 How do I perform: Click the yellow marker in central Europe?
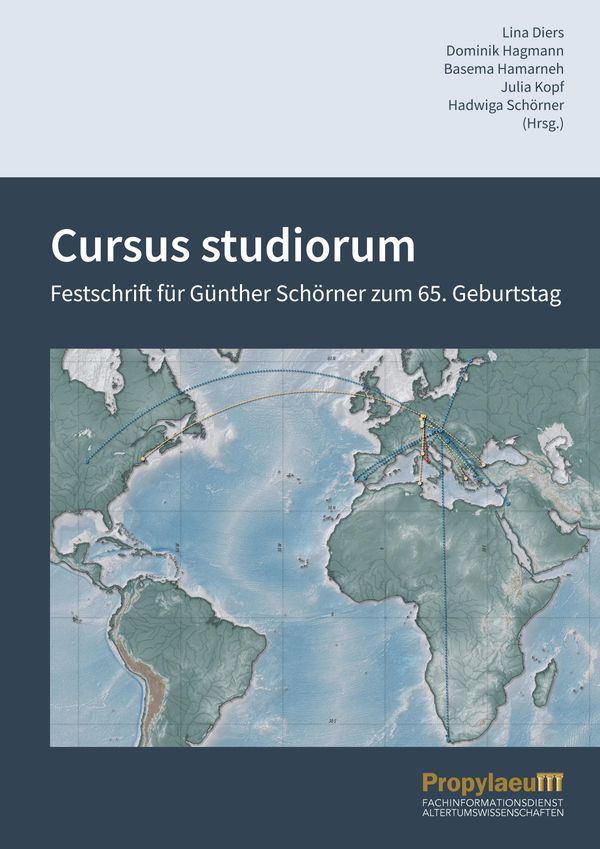423,416
